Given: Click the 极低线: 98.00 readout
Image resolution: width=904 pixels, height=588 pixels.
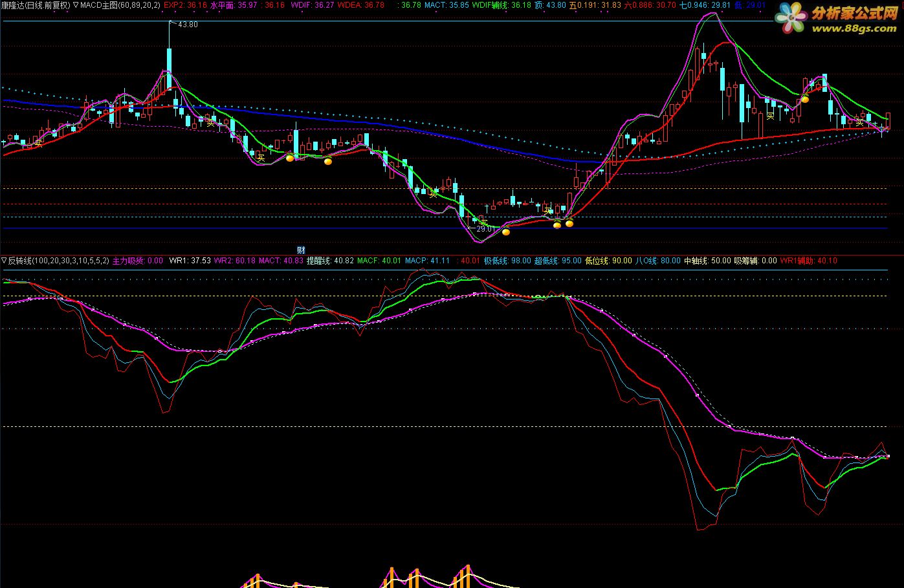Looking at the screenshot, I should [x=507, y=261].
